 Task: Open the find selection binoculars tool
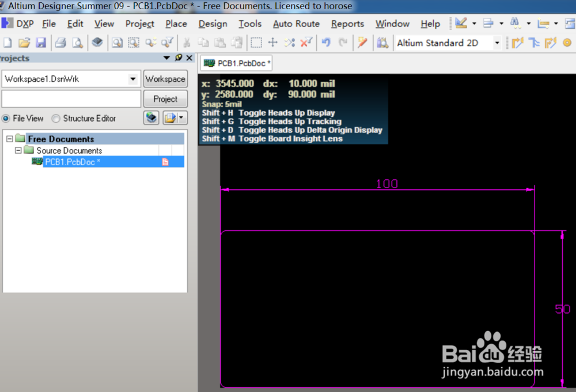pos(515,24)
